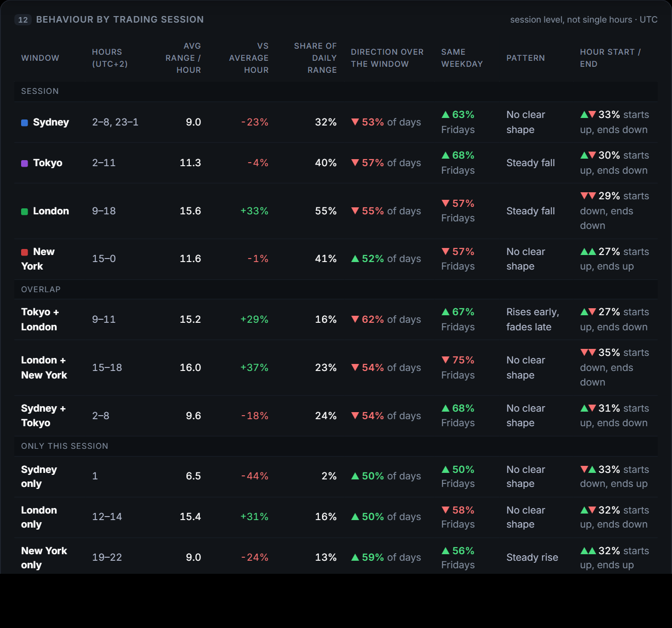Click the +37% vs average value
The width and height of the screenshot is (672, 628).
[x=255, y=367]
